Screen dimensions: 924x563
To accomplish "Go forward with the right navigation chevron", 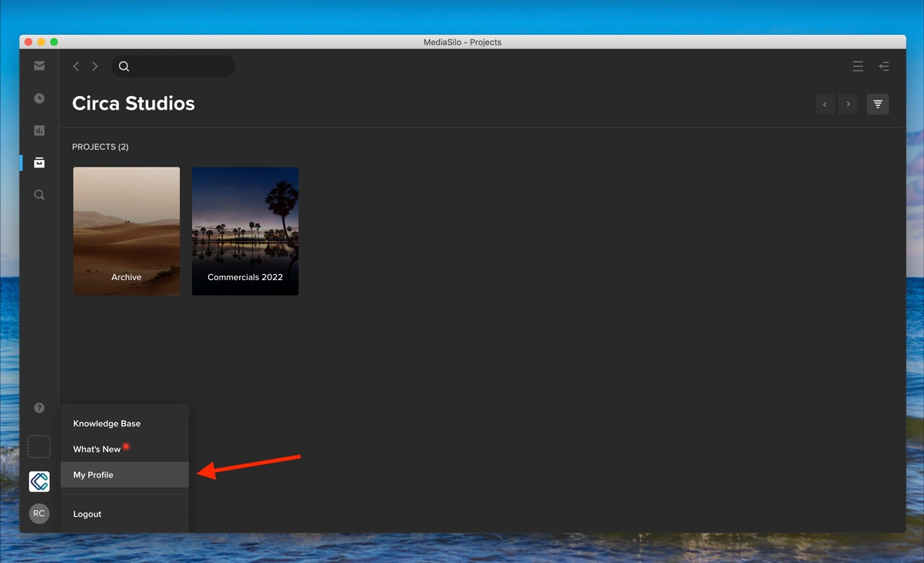I will [95, 66].
